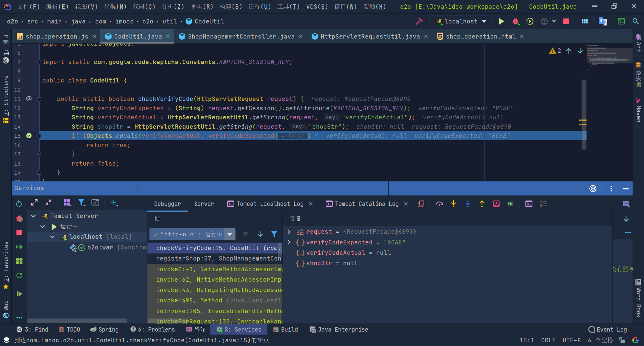Toggle the Structure tool window

click(x=6, y=99)
